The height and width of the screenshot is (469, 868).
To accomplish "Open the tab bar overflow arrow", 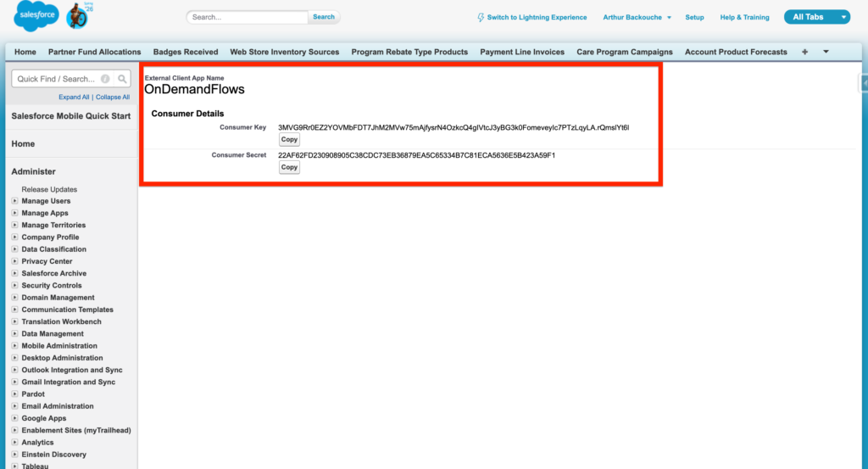I will point(826,52).
